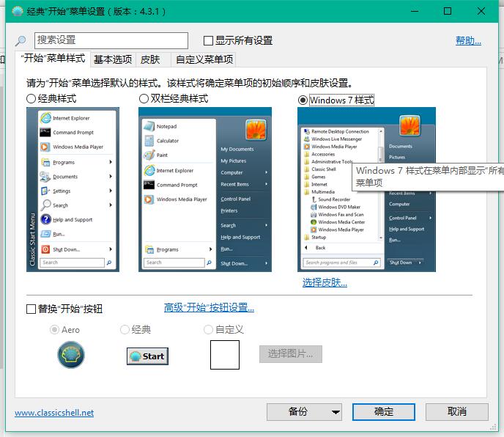The width and height of the screenshot is (504, 437).
Task: Open the 自定义菜单项 tab
Action: click(x=204, y=60)
